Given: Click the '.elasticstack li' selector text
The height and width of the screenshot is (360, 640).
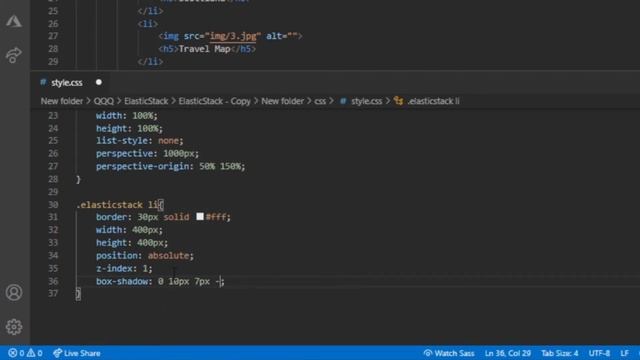Looking at the screenshot, I should tap(118, 204).
